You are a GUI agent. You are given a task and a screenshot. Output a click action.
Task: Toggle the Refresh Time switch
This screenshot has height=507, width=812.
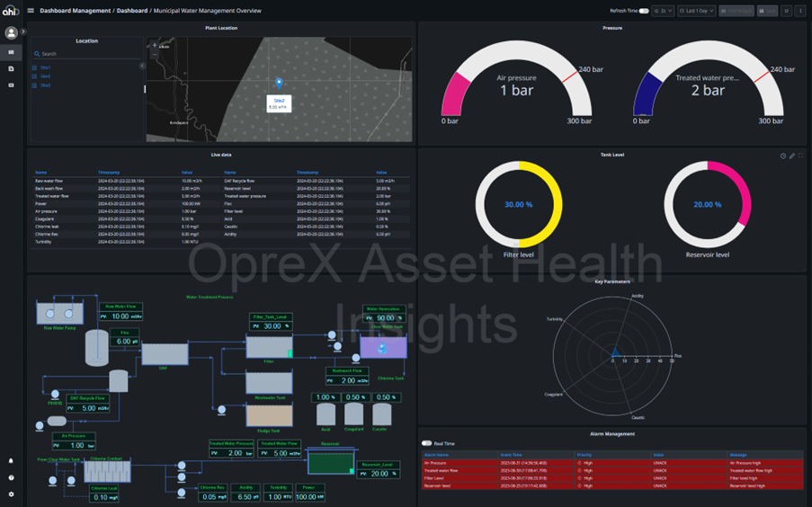pos(644,11)
